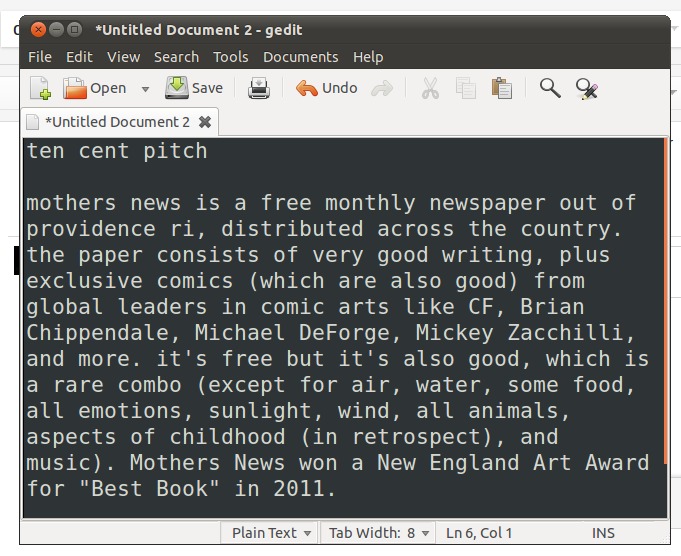Open the View menu
The width and height of the screenshot is (681, 556).
tap(123, 57)
